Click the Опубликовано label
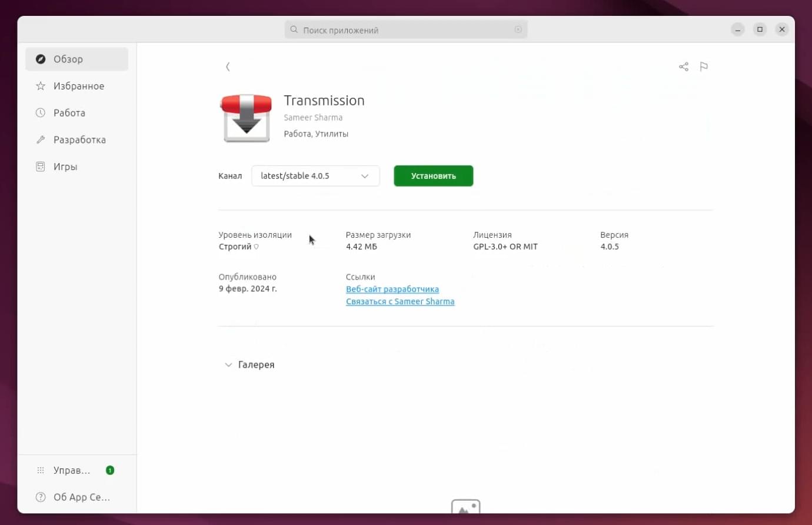The width and height of the screenshot is (812, 525). point(247,277)
